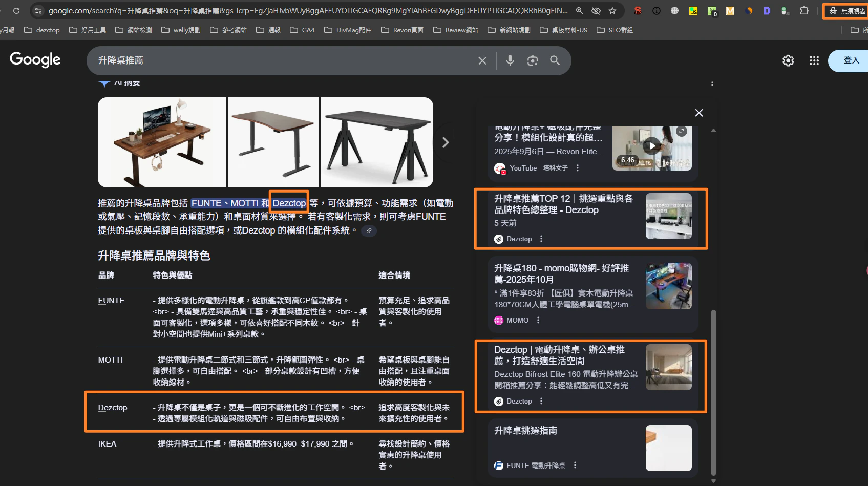Open 升降桌180 momo購物網 result
The image size is (868, 486).
pyautogui.click(x=562, y=274)
